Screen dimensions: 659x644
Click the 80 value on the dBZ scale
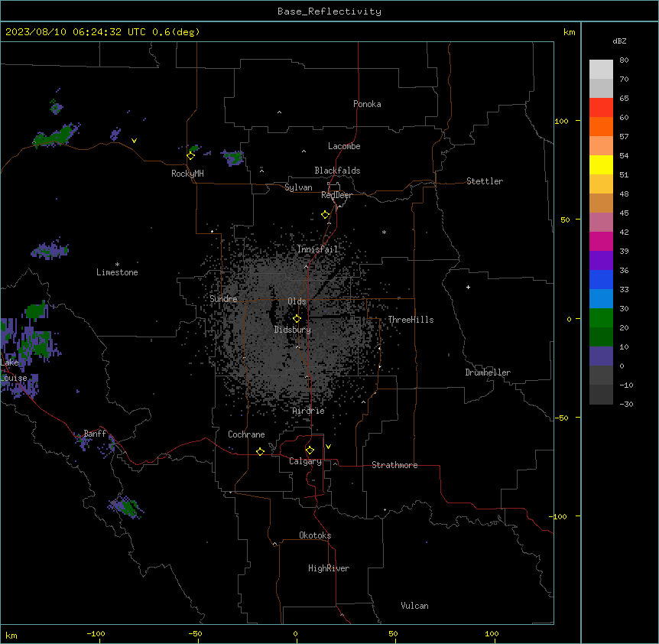point(624,60)
